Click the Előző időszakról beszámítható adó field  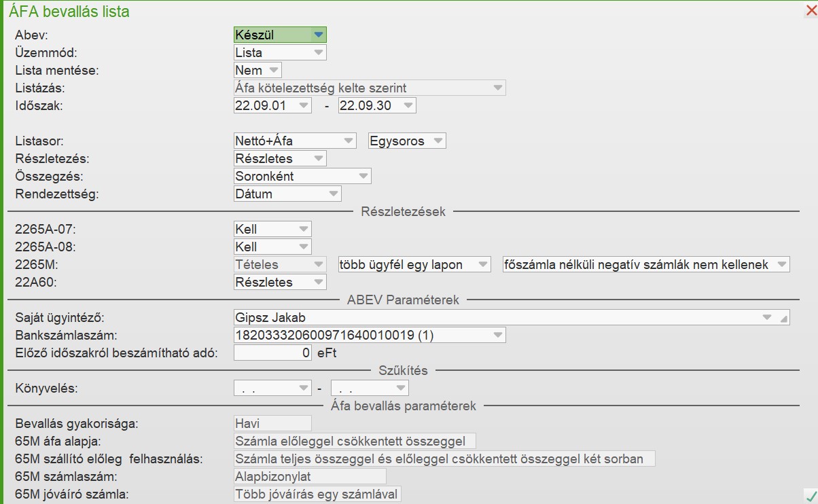(272, 353)
